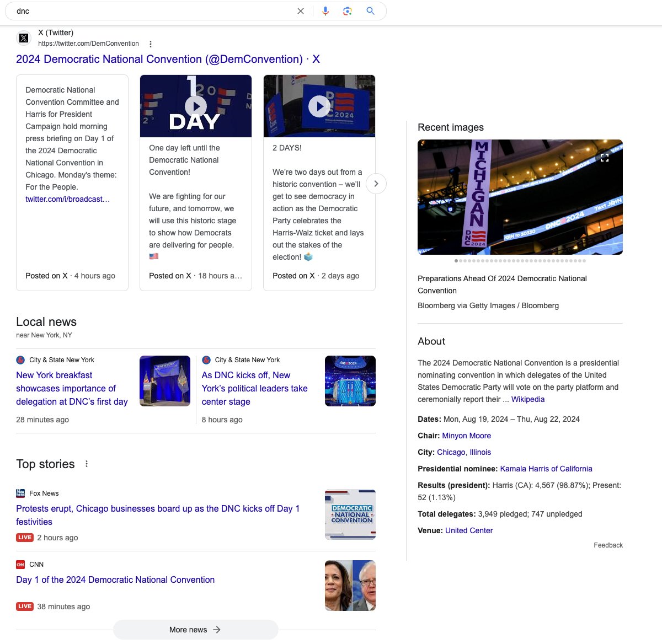
Task: Open the three-dot menu beside the twitter.com URL
Action: coord(151,44)
